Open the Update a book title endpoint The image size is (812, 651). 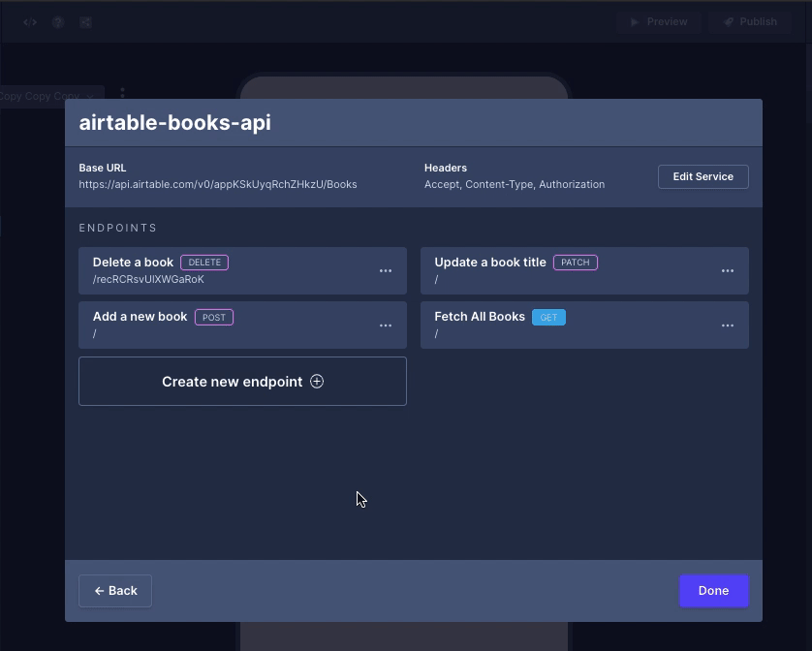tap(584, 271)
